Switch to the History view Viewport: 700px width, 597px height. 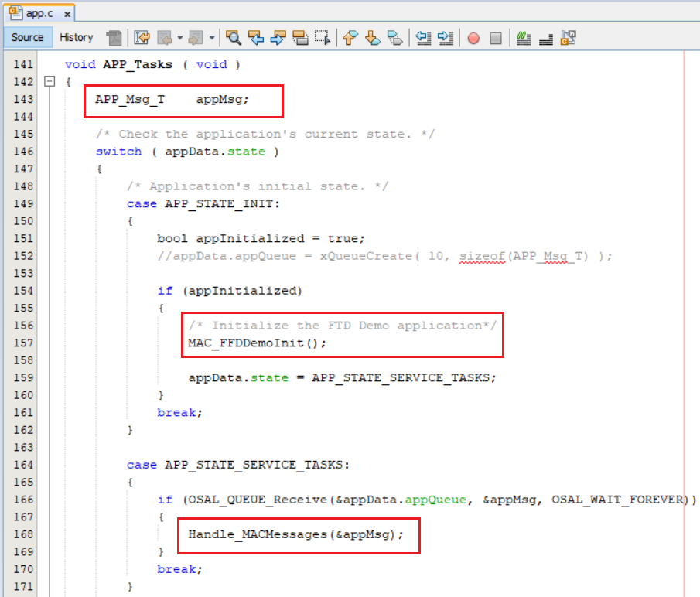click(x=76, y=37)
